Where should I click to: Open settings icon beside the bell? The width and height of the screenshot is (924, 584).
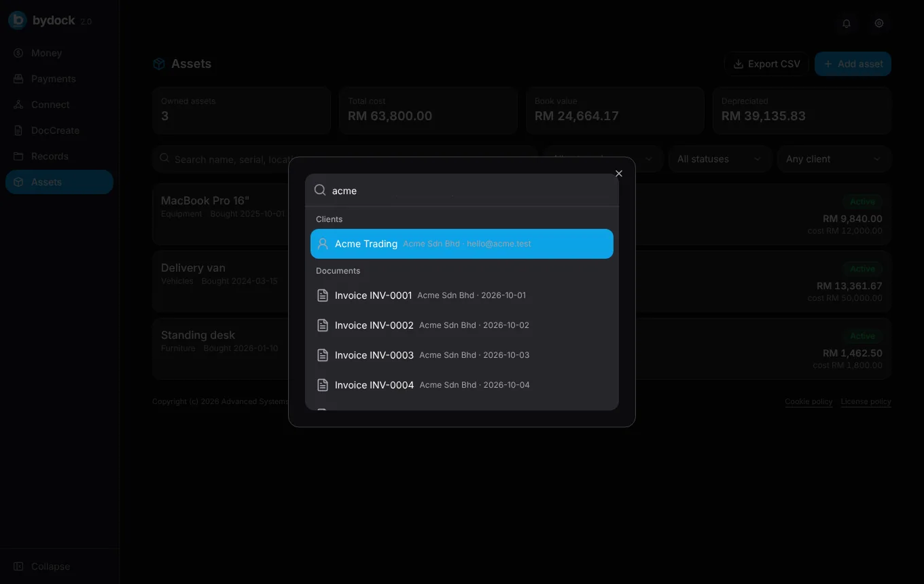(879, 23)
